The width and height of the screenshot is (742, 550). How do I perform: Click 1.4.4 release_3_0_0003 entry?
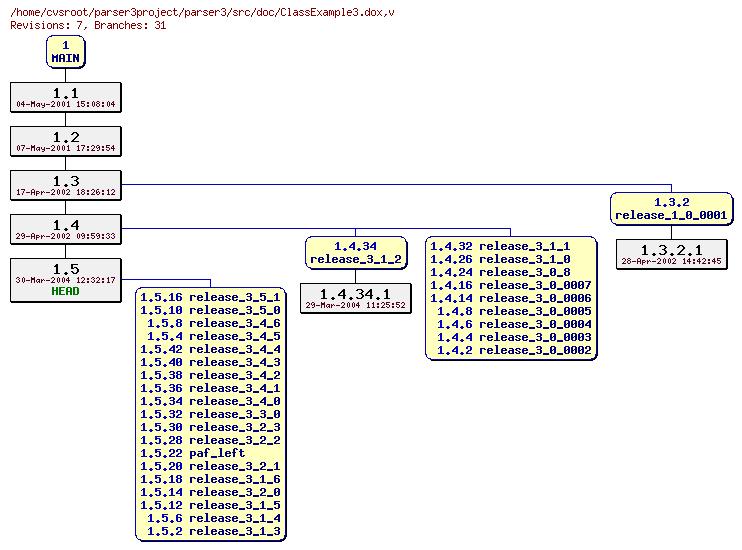pos(514,337)
